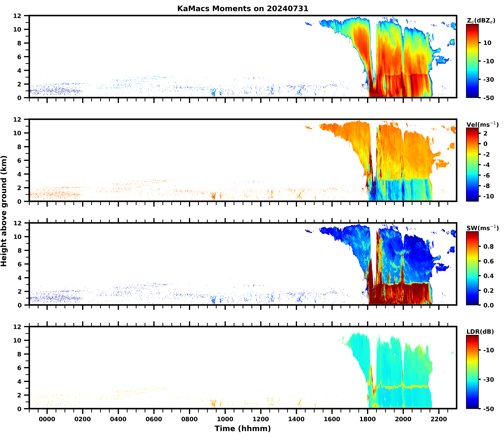
Task: Click the 10 tick on the Ze colorbar
Action: point(487,43)
